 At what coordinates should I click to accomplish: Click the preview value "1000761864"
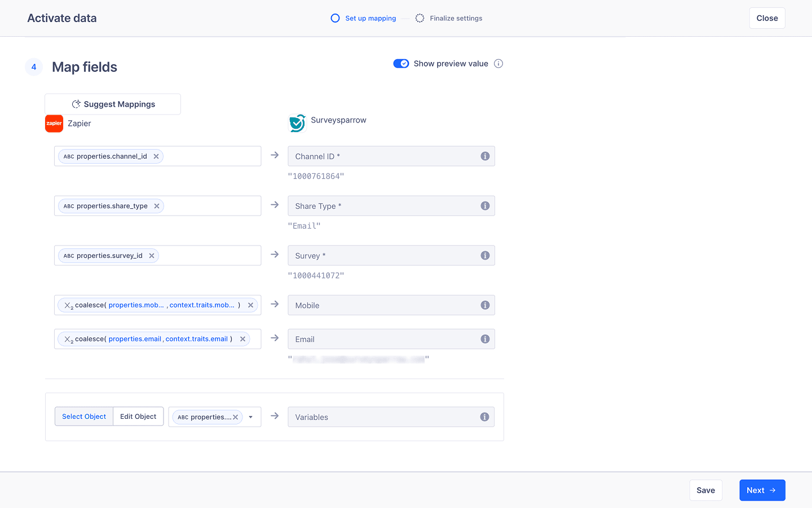tap(316, 176)
